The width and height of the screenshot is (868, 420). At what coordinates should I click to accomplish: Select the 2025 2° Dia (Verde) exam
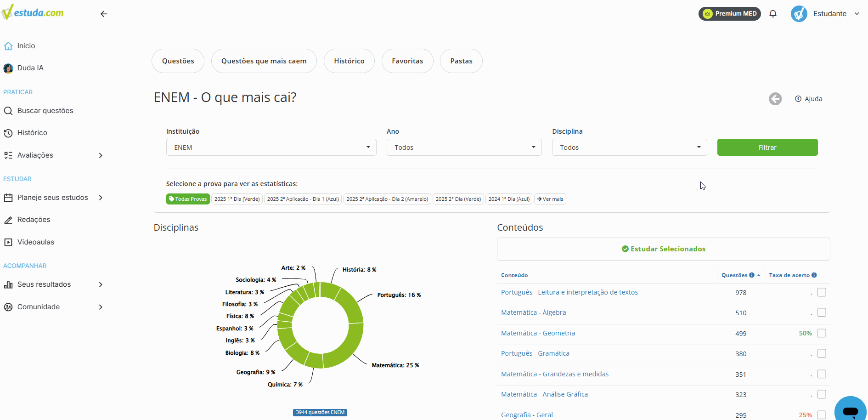(x=458, y=199)
